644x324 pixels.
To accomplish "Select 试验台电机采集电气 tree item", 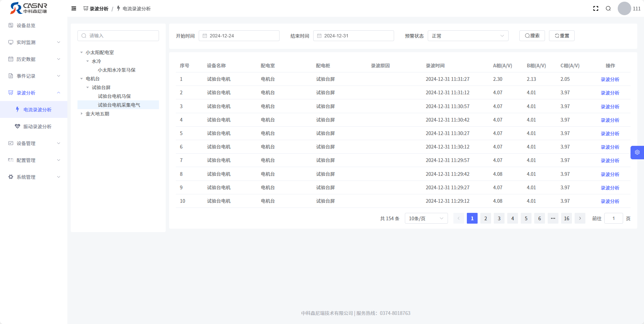I will pos(119,105).
